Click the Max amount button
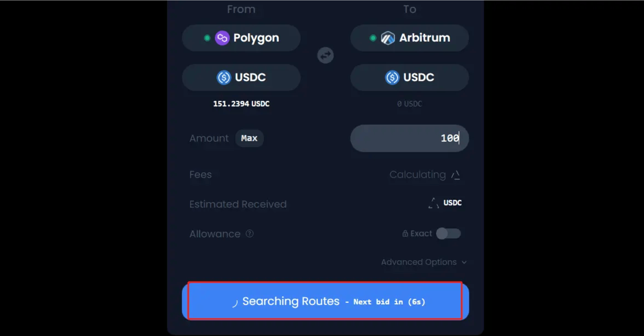Viewport: 644px width, 336px height. (x=249, y=138)
